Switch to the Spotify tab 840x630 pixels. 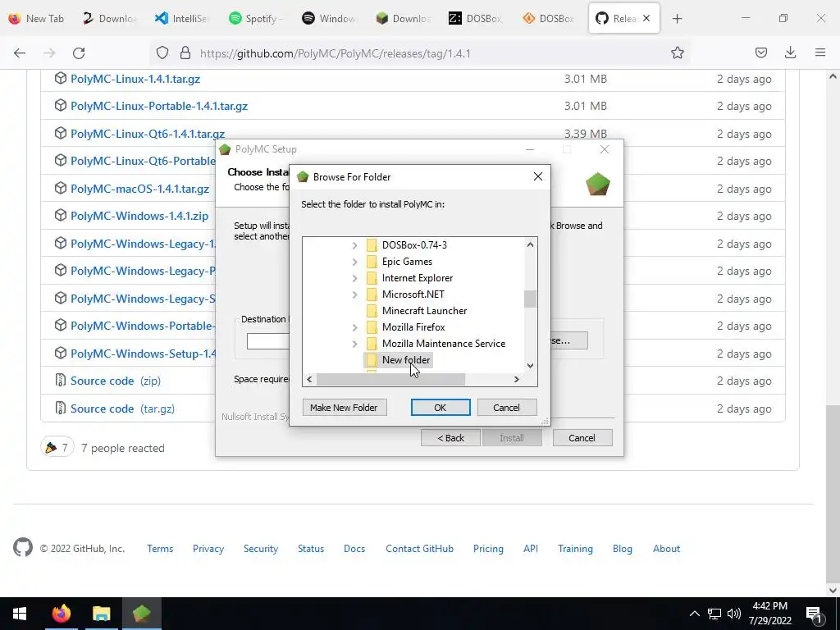tap(256, 19)
